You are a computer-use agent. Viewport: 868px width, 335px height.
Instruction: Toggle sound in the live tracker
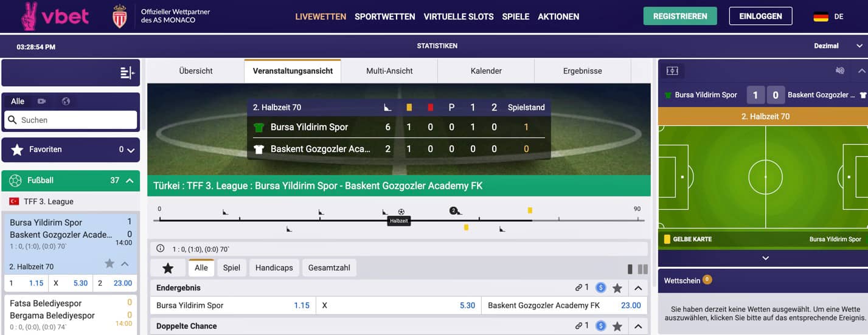pyautogui.click(x=840, y=71)
